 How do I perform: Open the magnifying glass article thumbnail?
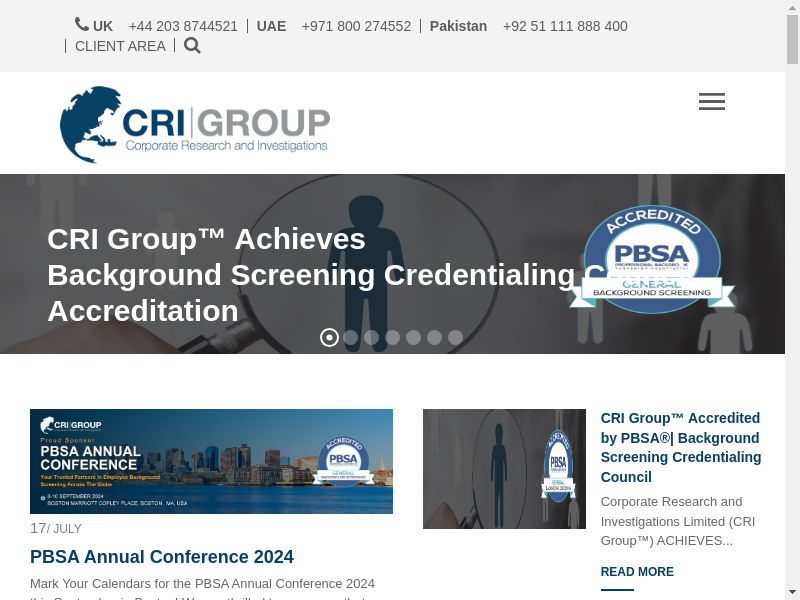coord(504,469)
